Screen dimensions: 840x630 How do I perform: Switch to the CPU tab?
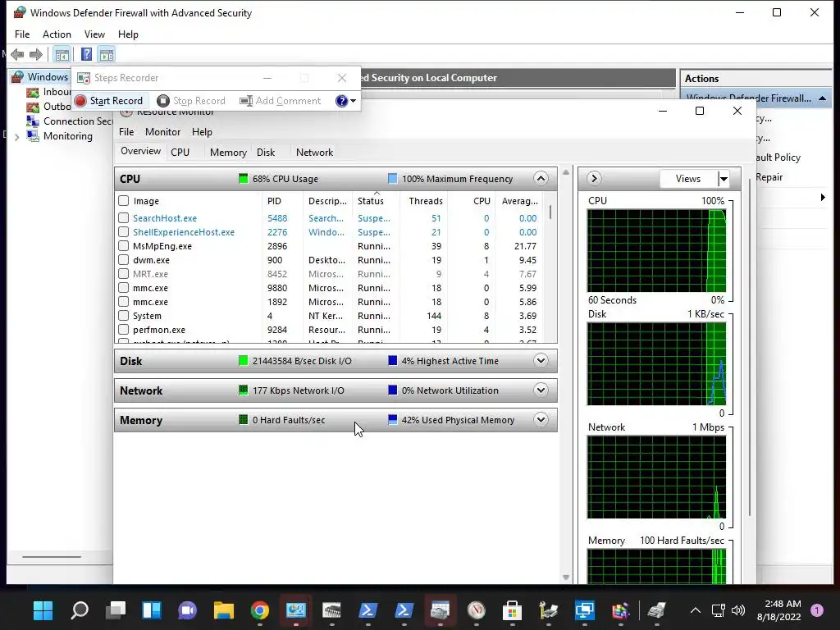(x=180, y=152)
